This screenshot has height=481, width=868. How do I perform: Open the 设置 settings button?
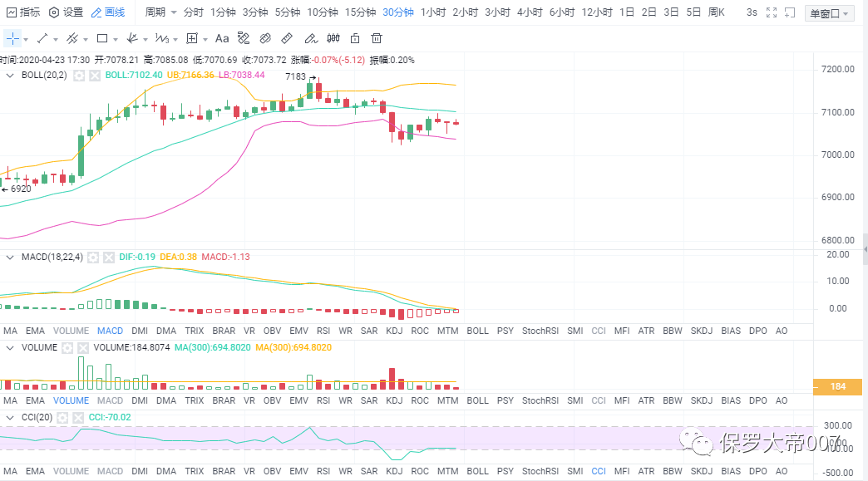pos(66,12)
